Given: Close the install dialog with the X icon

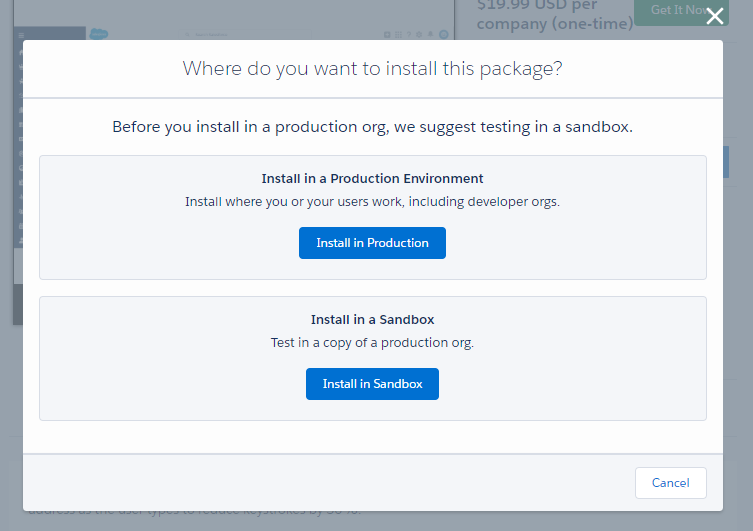Looking at the screenshot, I should [715, 16].
